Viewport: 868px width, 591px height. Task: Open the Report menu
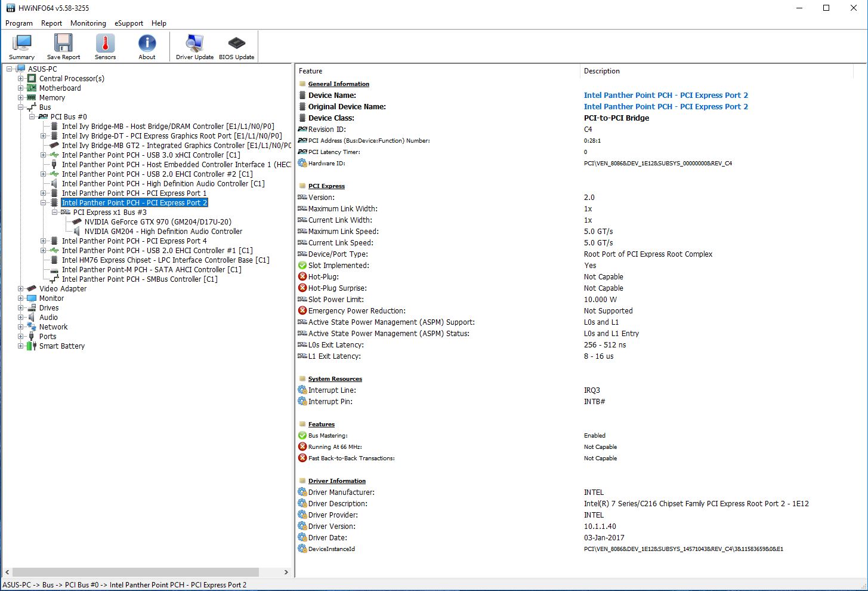coord(51,23)
